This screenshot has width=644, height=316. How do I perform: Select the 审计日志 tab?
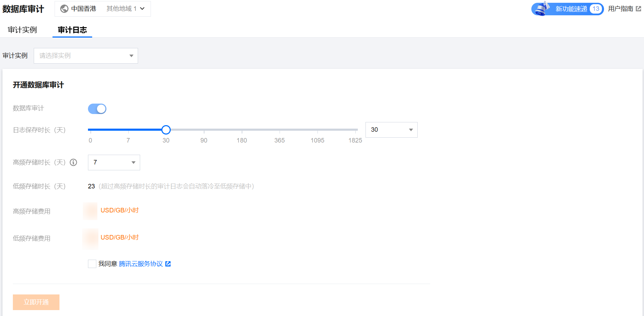(72, 30)
